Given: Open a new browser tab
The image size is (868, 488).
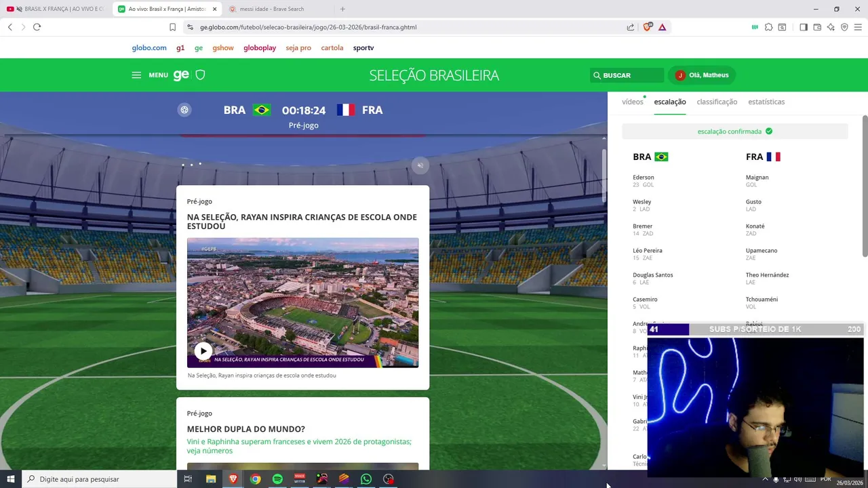Looking at the screenshot, I should (x=342, y=9).
